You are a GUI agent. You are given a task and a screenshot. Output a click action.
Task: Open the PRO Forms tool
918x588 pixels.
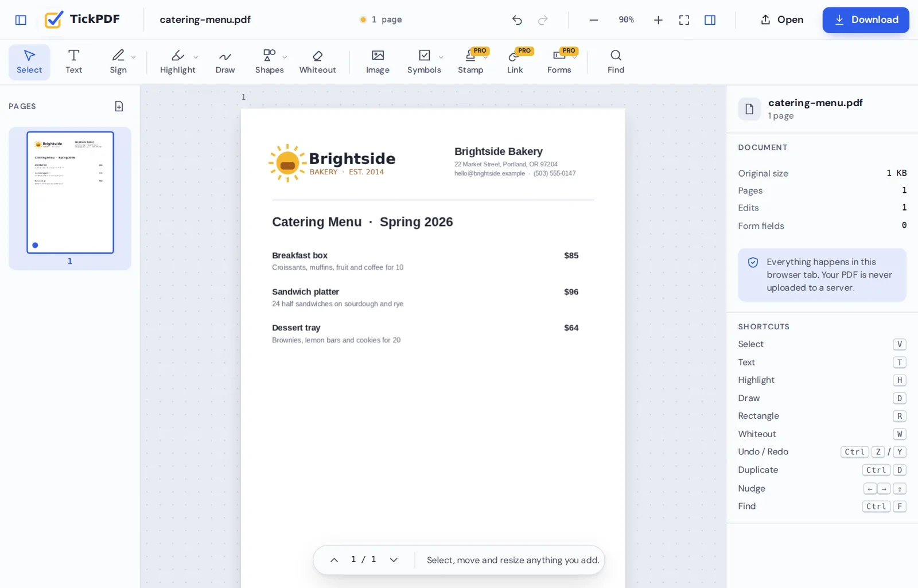[559, 62]
